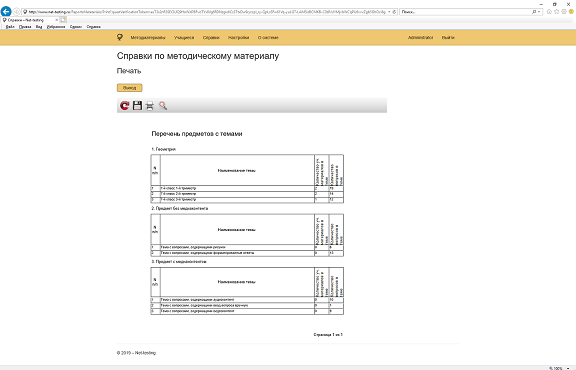Open the Справки navigation menu
The image size is (576, 370).
tap(211, 37)
